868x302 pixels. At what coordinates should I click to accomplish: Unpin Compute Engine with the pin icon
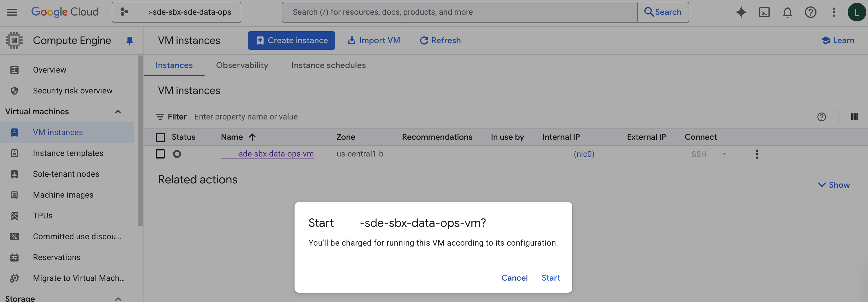129,41
